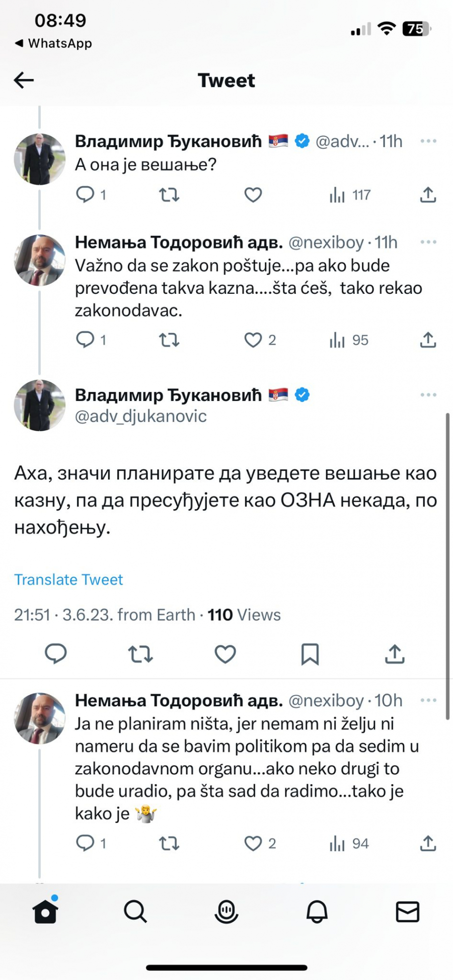Open the Home tab in bottom bar
The width and height of the screenshot is (453, 980).
click(x=45, y=911)
